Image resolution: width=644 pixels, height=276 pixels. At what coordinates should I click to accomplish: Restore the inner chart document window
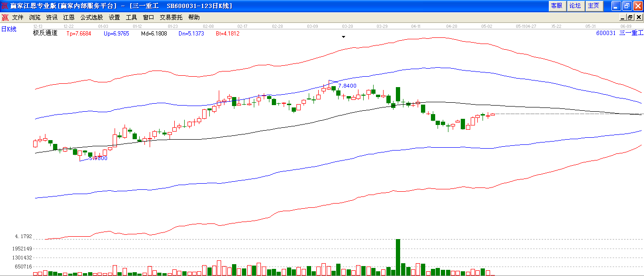(630, 18)
